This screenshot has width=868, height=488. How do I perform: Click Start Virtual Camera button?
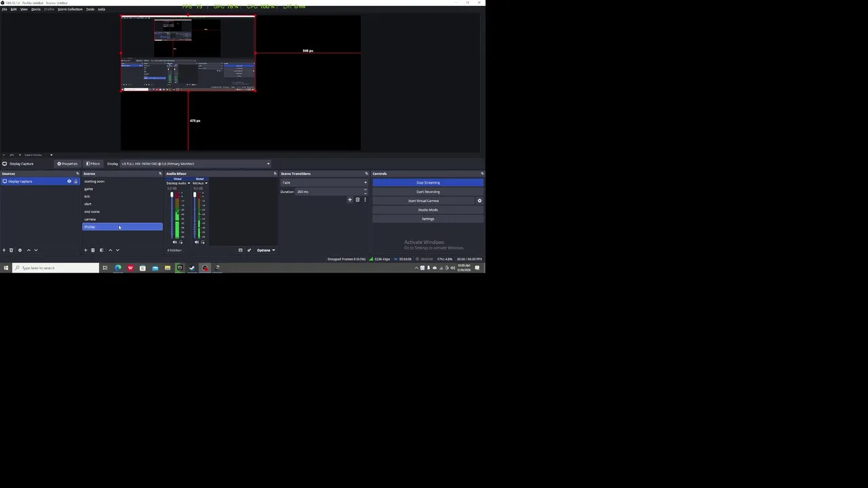[x=423, y=201]
